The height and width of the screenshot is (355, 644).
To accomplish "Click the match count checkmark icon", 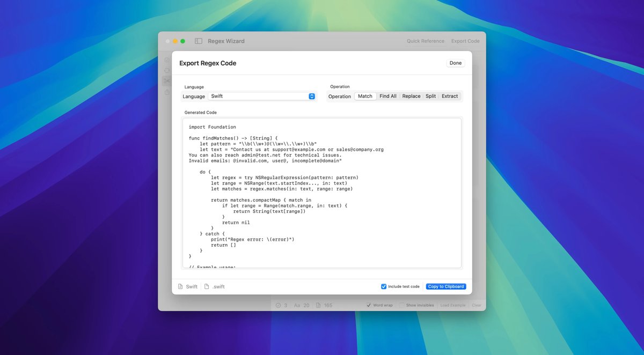I will (279, 305).
